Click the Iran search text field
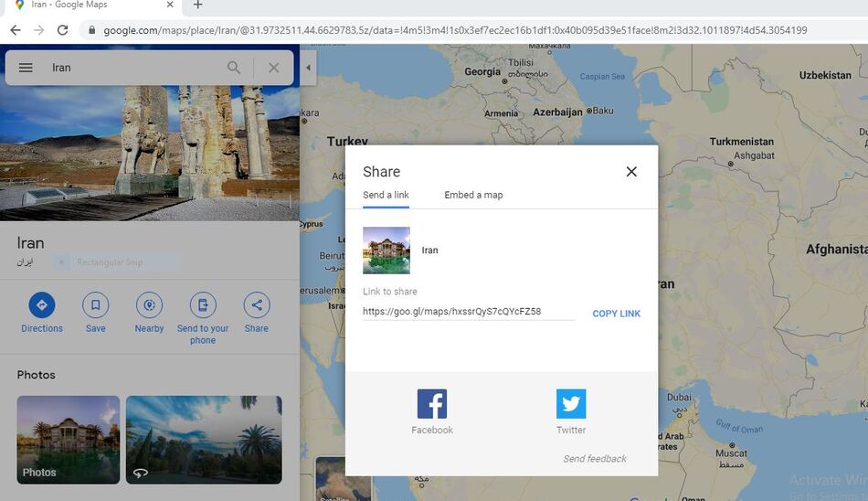868x501 pixels. [132, 68]
